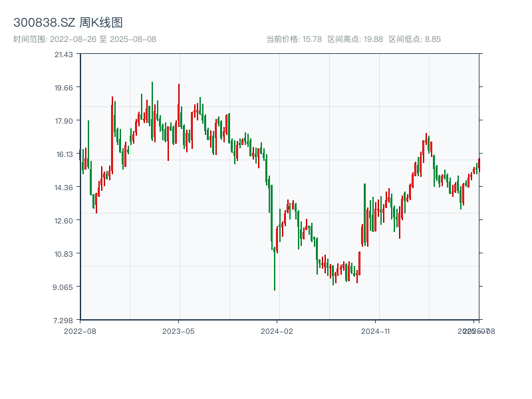Click the 21.43 y-axis price label

click(x=64, y=54)
